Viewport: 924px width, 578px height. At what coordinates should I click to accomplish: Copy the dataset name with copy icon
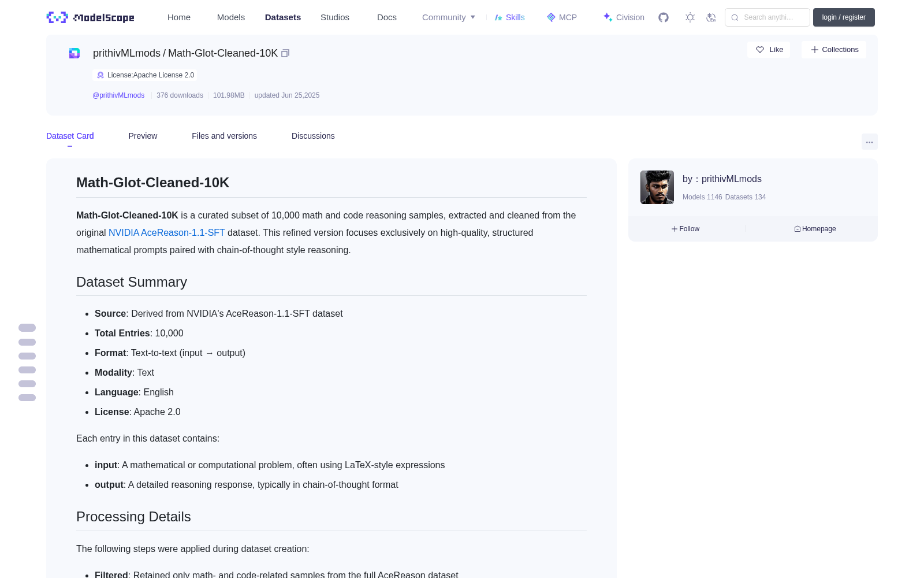(x=285, y=53)
